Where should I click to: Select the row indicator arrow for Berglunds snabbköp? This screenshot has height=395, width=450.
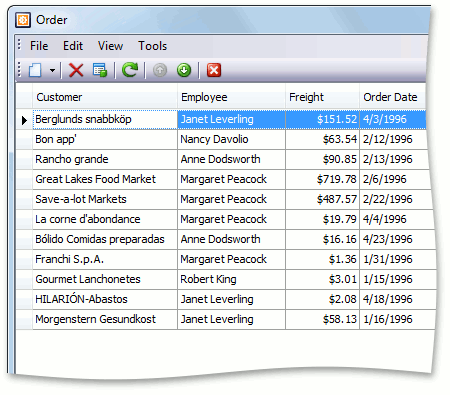(x=24, y=120)
